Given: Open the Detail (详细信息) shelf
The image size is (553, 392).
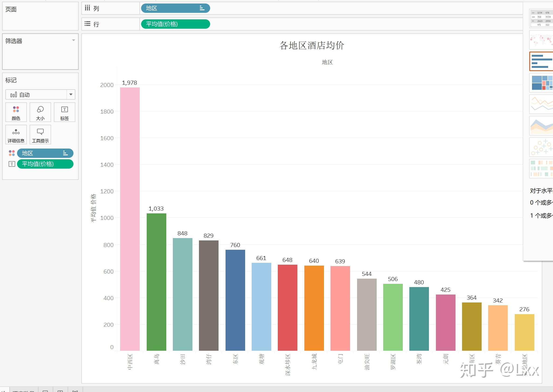Looking at the screenshot, I should pyautogui.click(x=16, y=135).
